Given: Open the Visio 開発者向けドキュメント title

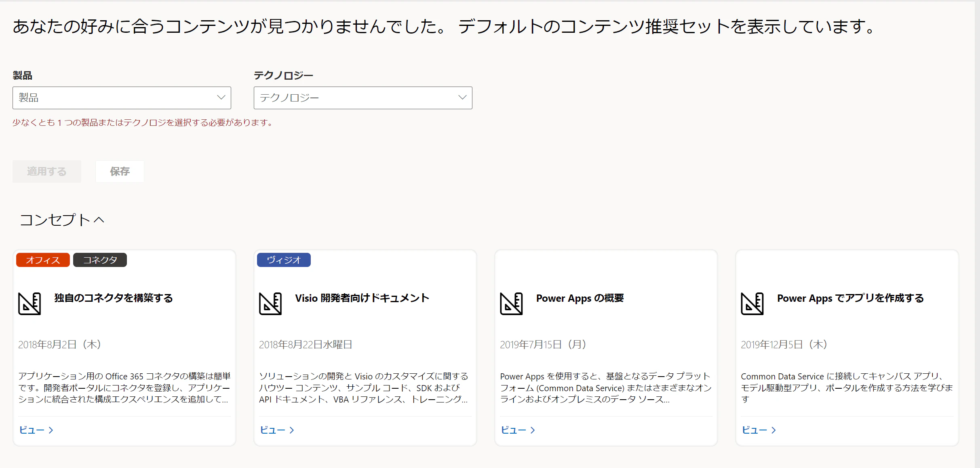Looking at the screenshot, I should [362, 298].
